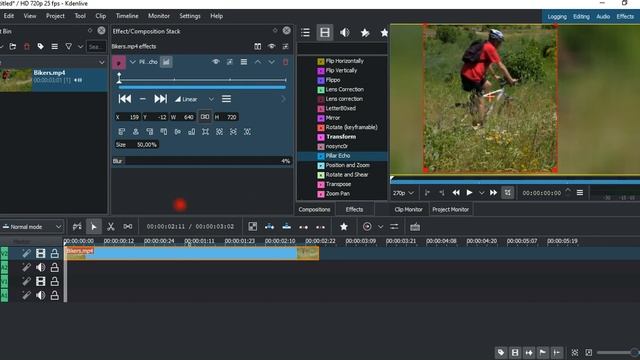
Task: Mute the first audio track
Action: [40, 267]
